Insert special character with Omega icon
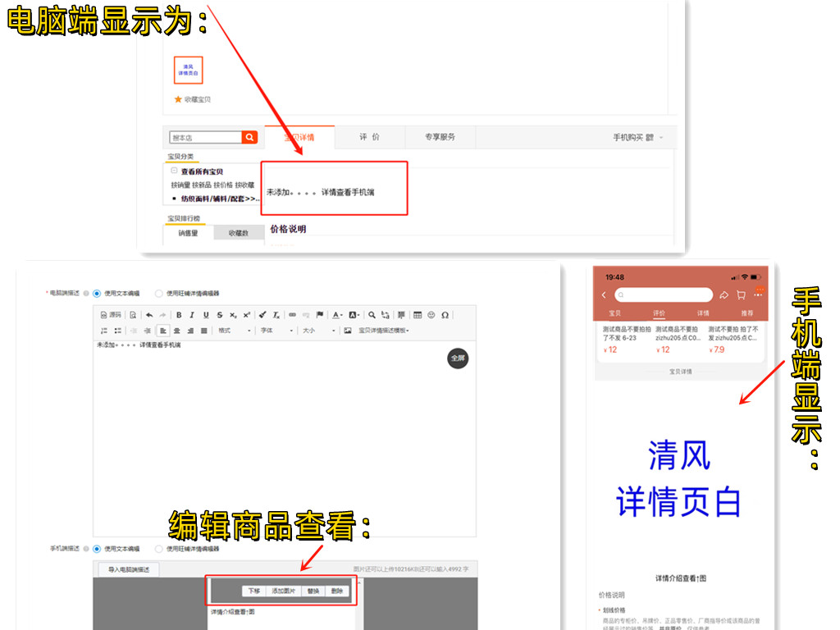Image resolution: width=840 pixels, height=630 pixels. tap(445, 315)
